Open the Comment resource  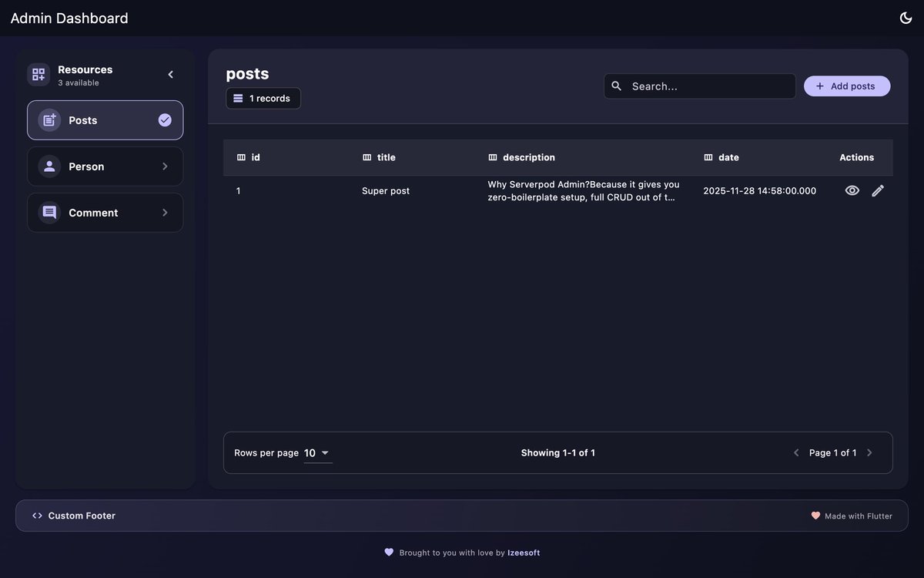click(x=105, y=213)
